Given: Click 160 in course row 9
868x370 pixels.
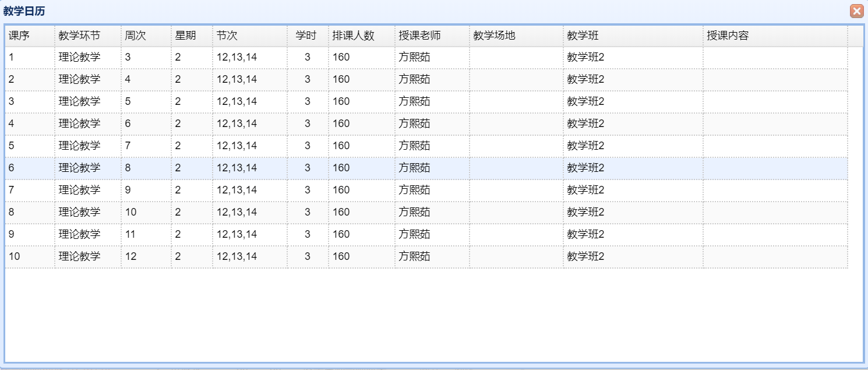Looking at the screenshot, I should tap(341, 234).
